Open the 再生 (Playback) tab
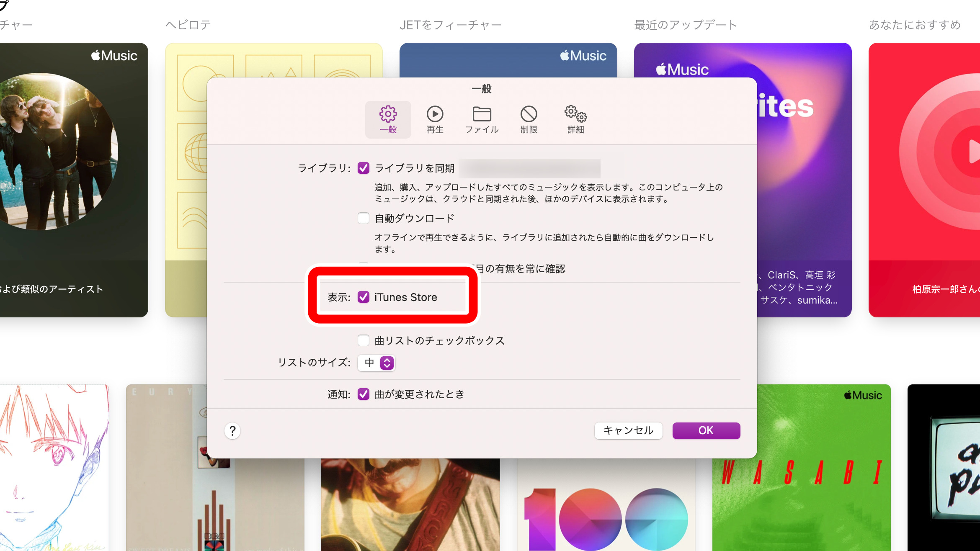 point(435,119)
